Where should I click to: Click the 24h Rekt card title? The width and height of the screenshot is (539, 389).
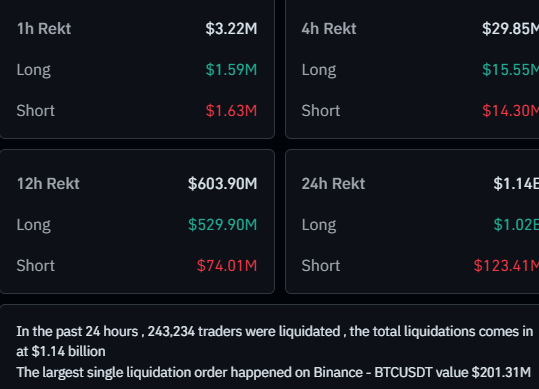[x=333, y=184]
